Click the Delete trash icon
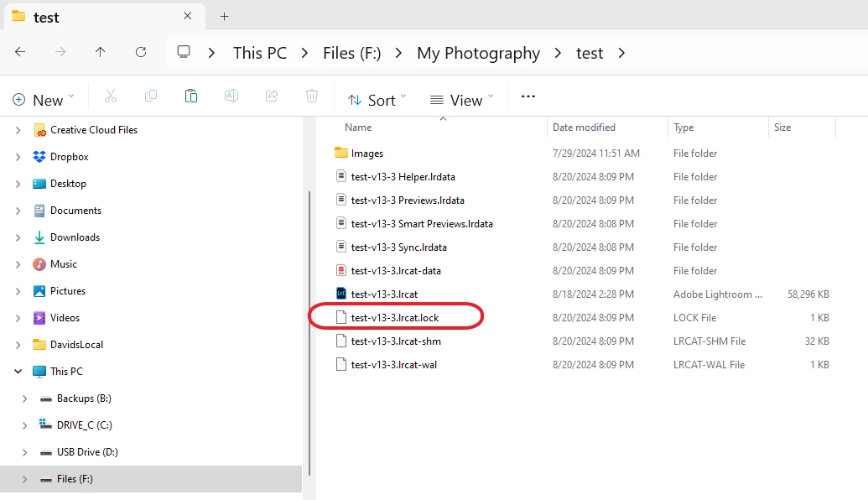Image resolution: width=868 pixels, height=500 pixels. [x=312, y=96]
